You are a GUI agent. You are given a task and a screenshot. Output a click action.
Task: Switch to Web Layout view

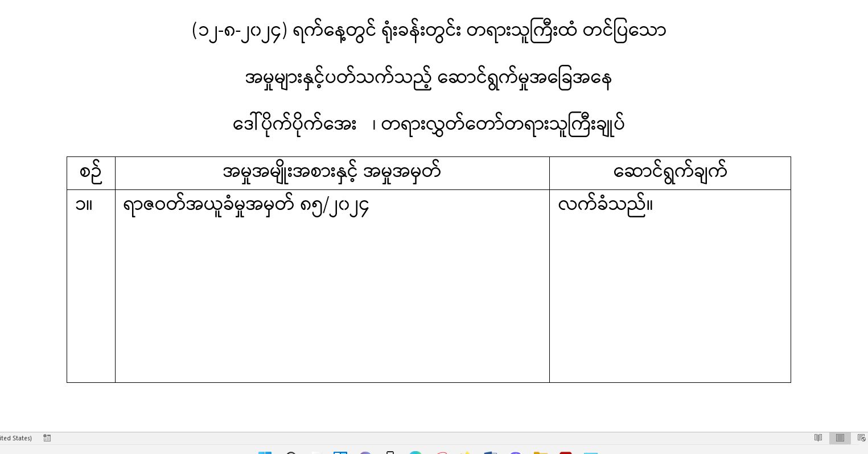tap(861, 438)
